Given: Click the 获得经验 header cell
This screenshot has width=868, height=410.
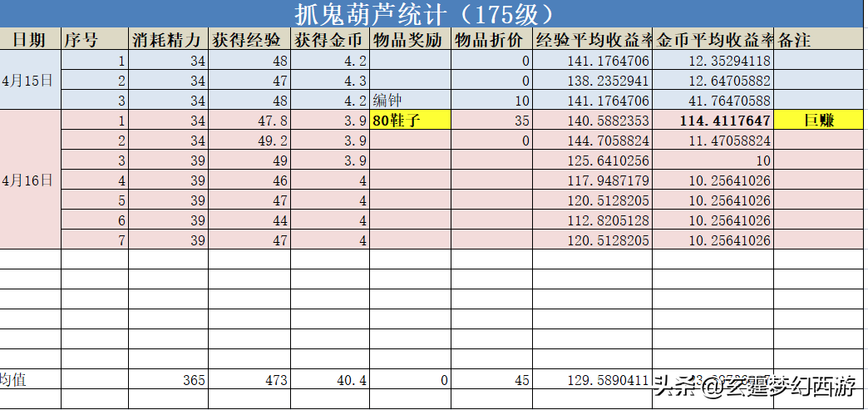Looking at the screenshot, I should point(248,40).
